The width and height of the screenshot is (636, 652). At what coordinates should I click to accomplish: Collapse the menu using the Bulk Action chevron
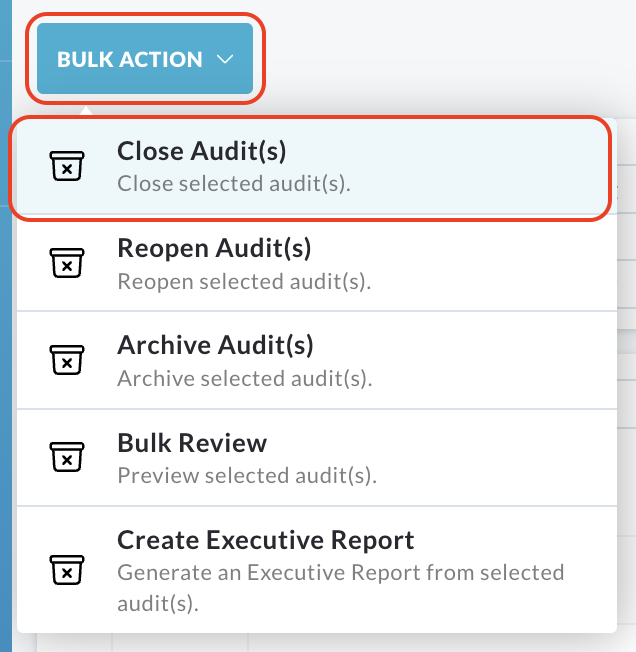[225, 59]
